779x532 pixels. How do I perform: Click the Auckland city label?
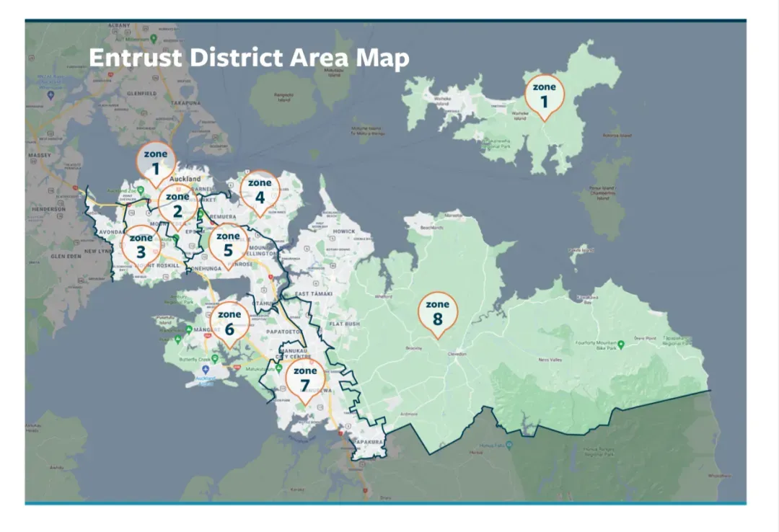pyautogui.click(x=185, y=179)
